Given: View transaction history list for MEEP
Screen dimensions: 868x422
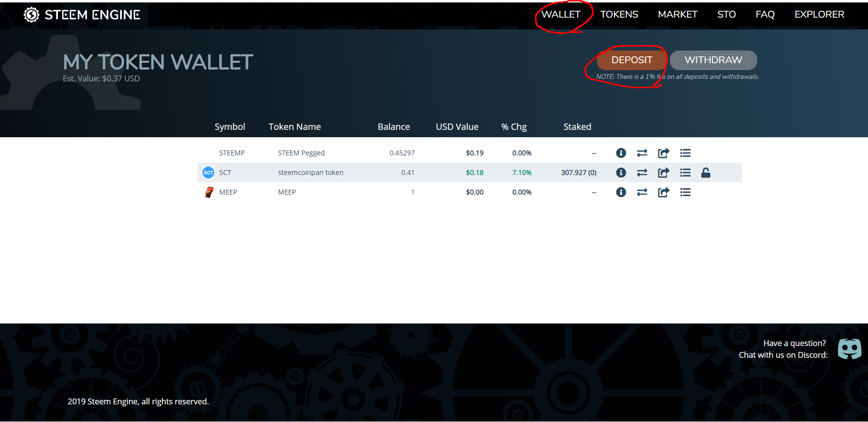Looking at the screenshot, I should coord(685,192).
